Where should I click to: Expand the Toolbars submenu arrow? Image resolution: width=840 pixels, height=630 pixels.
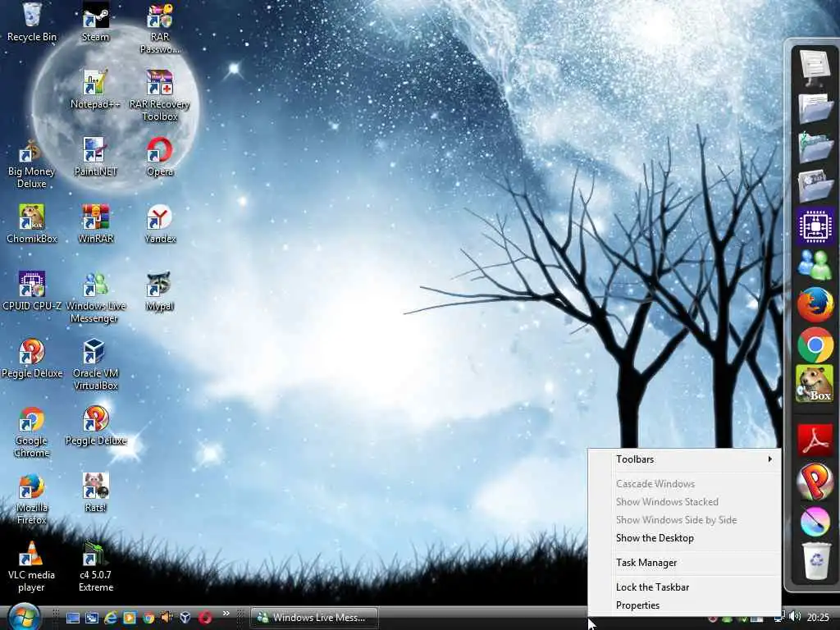tap(769, 459)
